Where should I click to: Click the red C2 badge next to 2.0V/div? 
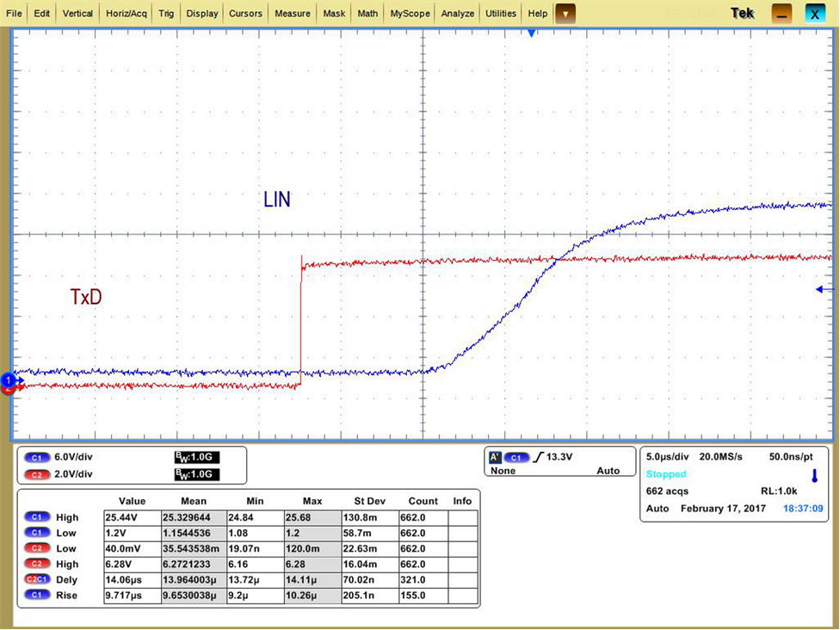37,474
